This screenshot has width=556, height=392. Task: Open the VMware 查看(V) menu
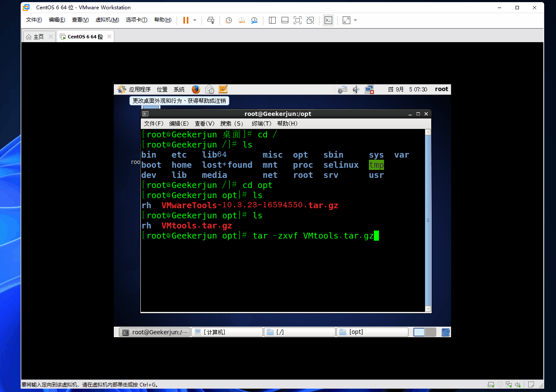click(80, 20)
